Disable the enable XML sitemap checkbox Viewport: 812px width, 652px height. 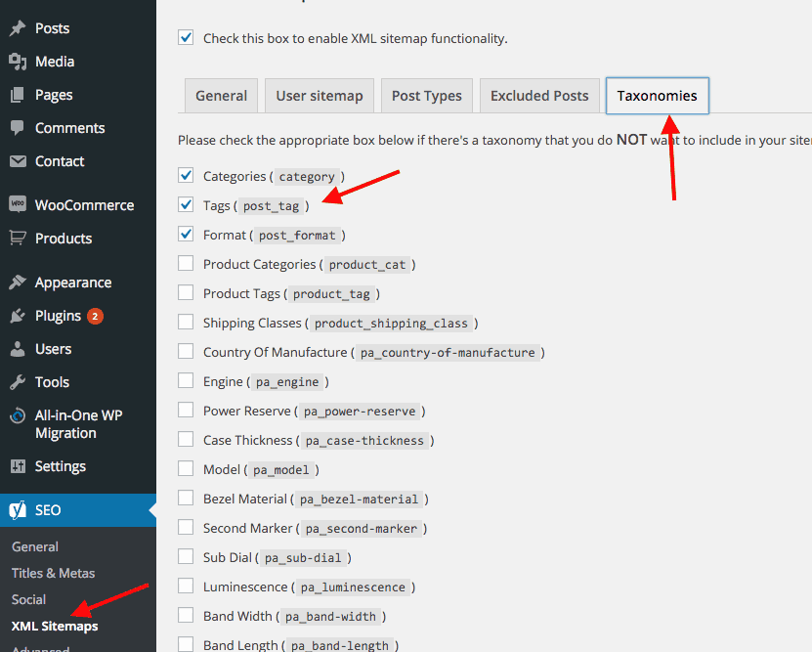(x=186, y=38)
